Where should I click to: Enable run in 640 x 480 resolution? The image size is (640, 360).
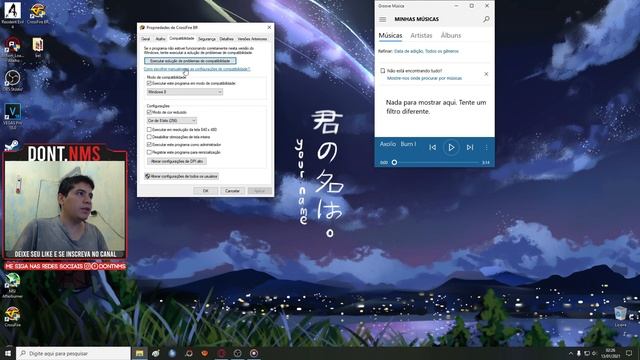coord(149,129)
